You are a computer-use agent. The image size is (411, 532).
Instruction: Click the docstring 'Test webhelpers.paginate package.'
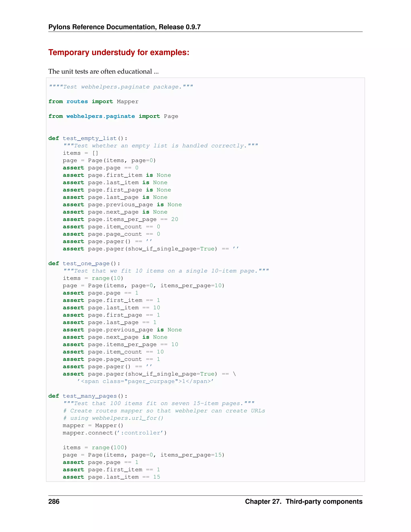(121, 87)
